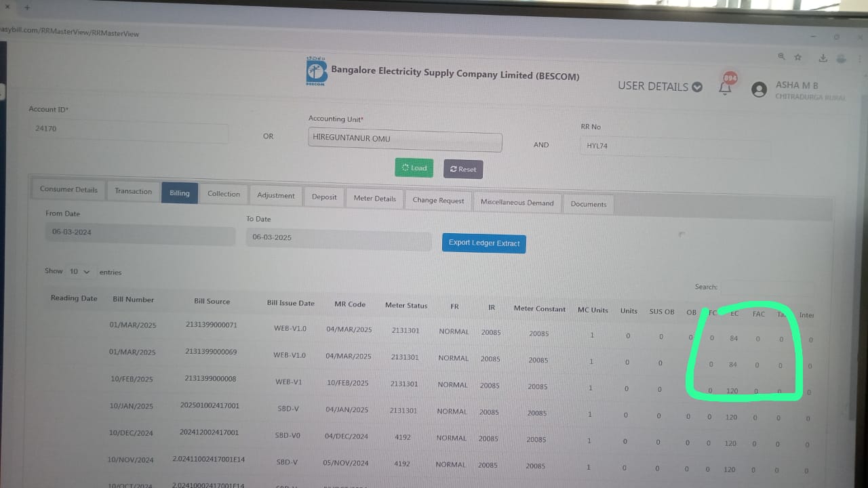Click the 05/NOV/2024 issue date cell
868x488 pixels.
point(345,463)
